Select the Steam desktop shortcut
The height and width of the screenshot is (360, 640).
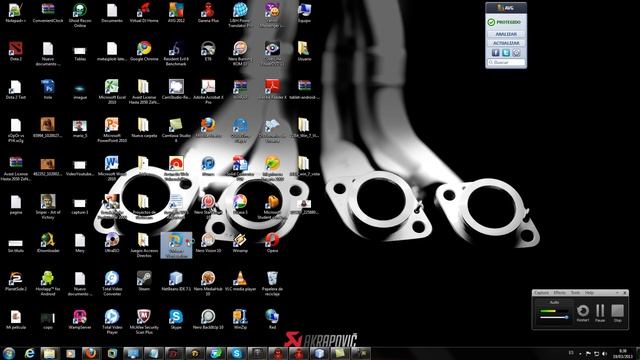144,282
